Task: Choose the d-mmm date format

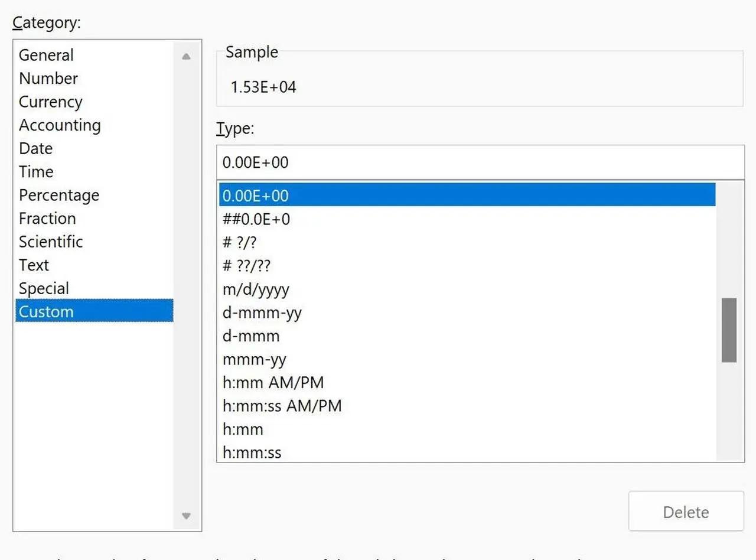Action: tap(467, 336)
